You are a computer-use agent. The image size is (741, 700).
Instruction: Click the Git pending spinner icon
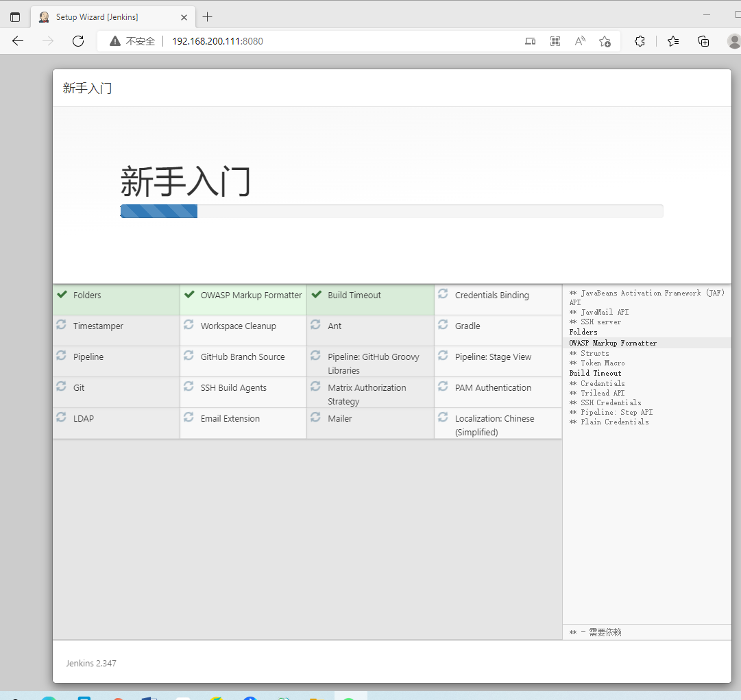tap(61, 386)
